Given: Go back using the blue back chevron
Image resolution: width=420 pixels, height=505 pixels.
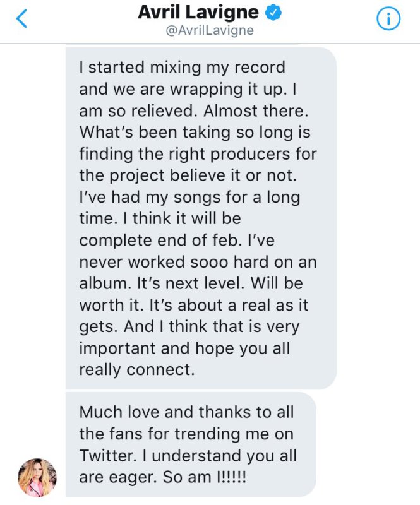Looking at the screenshot, I should click(x=21, y=20).
